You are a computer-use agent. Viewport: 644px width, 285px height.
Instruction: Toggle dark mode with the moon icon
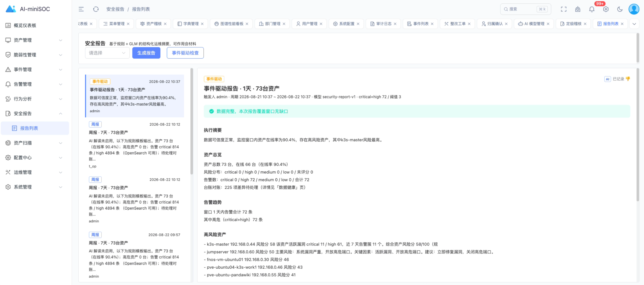tap(619, 9)
